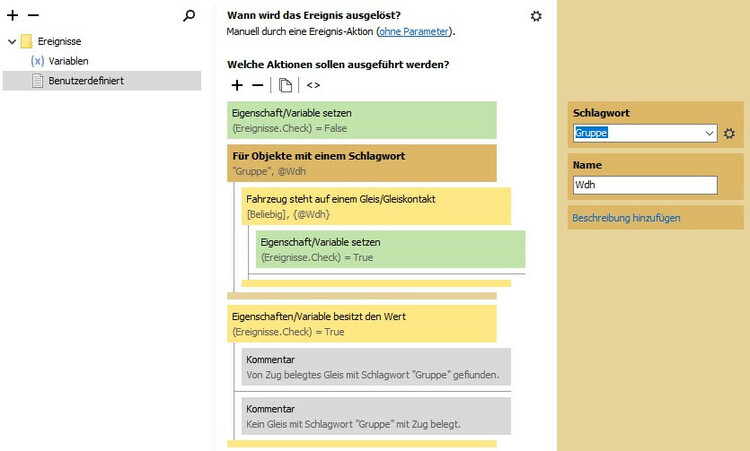Open event trigger settings gear
750x451 pixels.
tap(536, 16)
